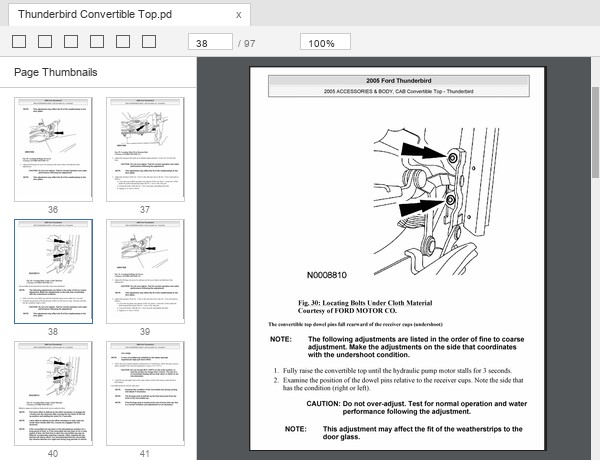This screenshot has height=460, width=600.
Task: Click the page number field showing 38
Action: (210, 42)
